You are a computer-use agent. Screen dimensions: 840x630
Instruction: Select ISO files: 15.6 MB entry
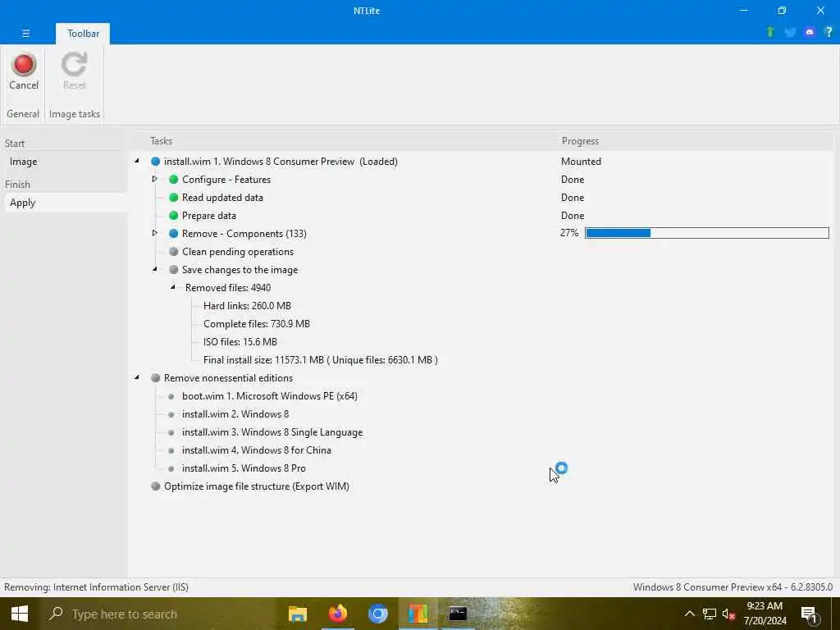tap(240, 342)
